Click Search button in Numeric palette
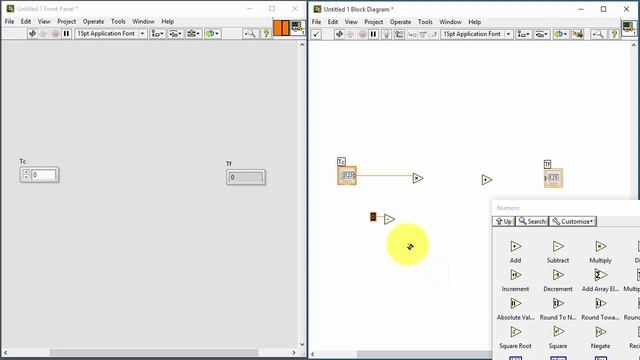640x360 pixels. 532,221
